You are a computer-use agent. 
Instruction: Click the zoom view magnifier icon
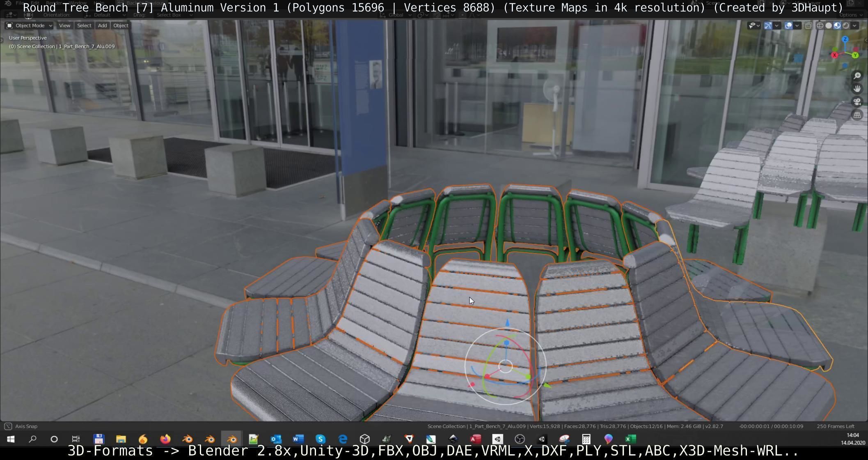(857, 76)
